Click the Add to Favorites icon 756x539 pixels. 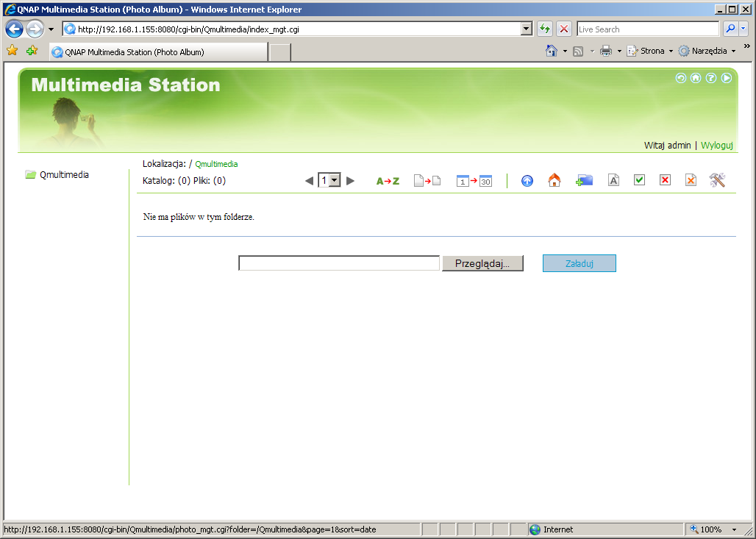[x=32, y=50]
